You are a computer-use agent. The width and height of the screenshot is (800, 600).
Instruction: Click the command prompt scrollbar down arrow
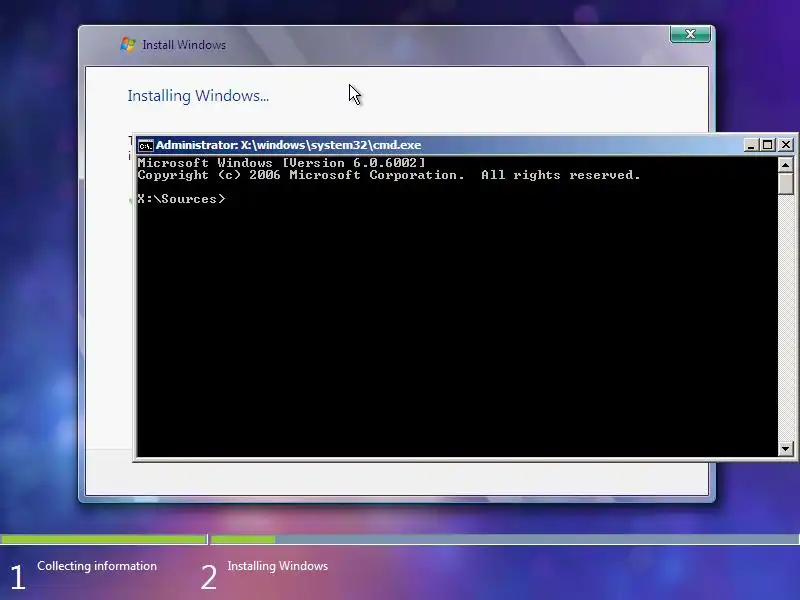point(786,449)
